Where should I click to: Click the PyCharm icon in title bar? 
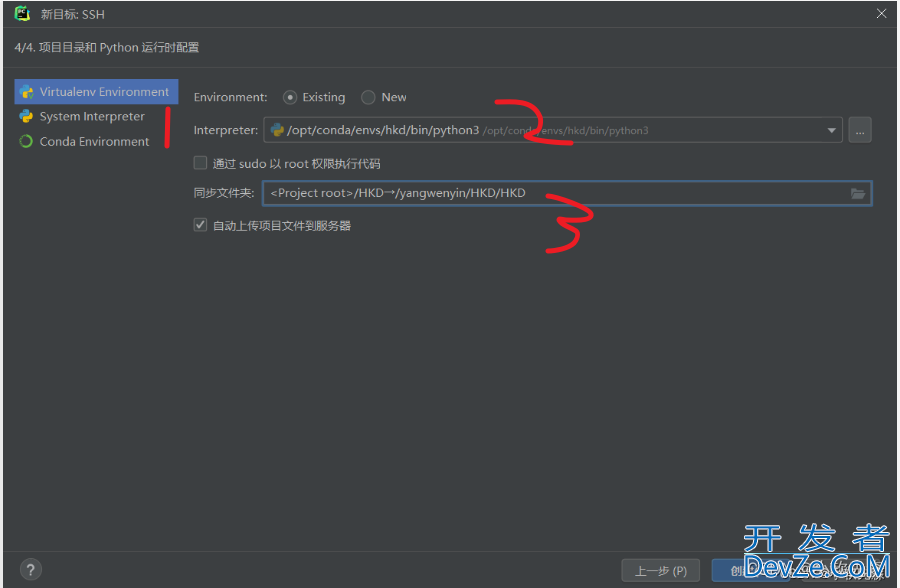pos(22,13)
